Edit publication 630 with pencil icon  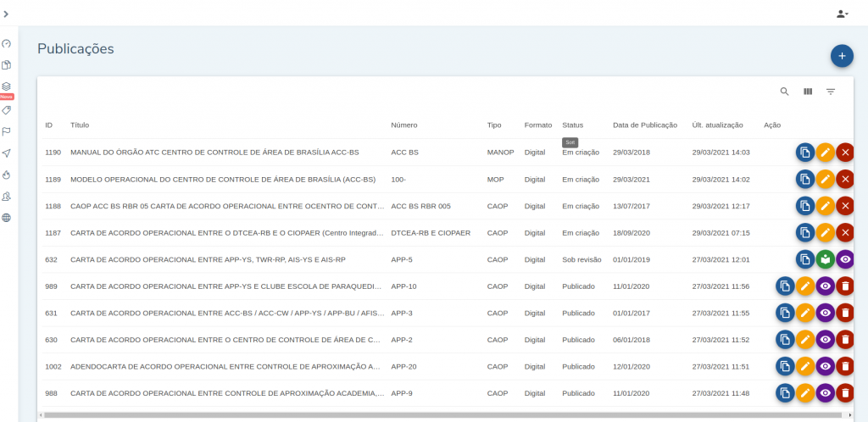click(805, 340)
